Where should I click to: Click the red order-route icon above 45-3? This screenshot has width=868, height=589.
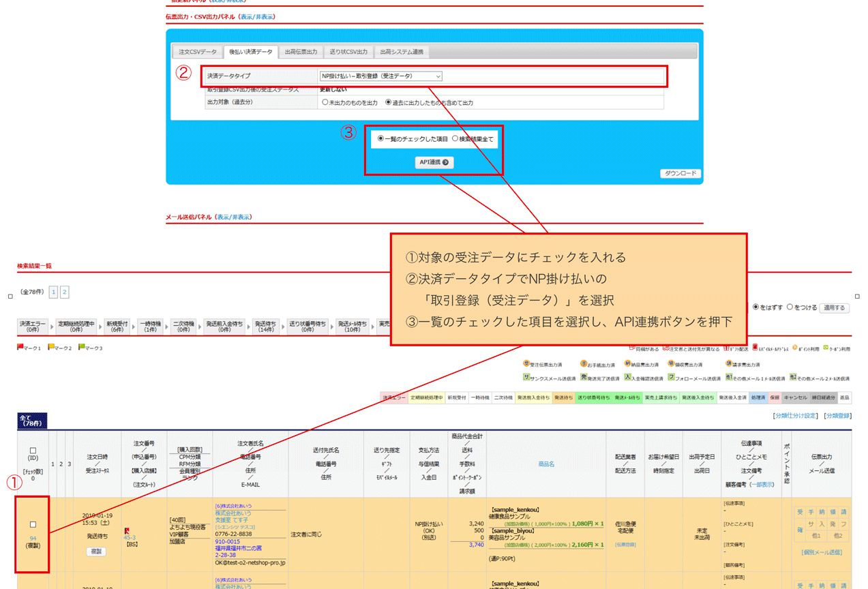coord(127,530)
